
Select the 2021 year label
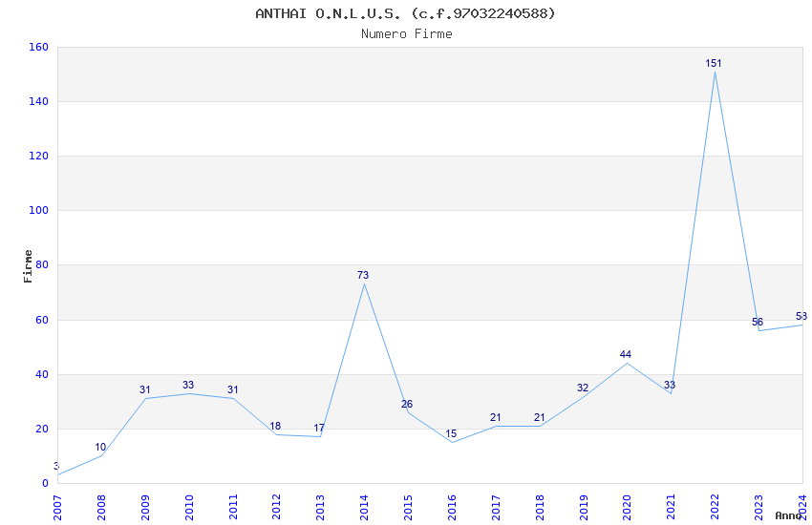[672, 508]
